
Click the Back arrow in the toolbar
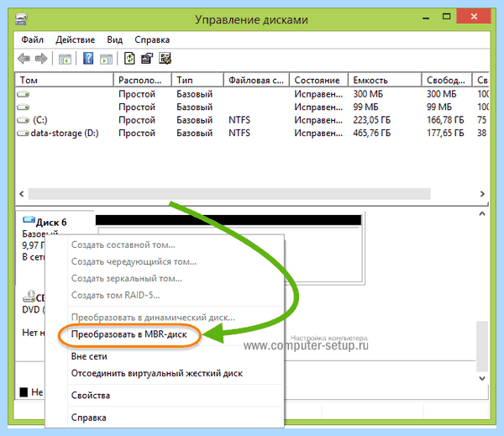[24, 59]
